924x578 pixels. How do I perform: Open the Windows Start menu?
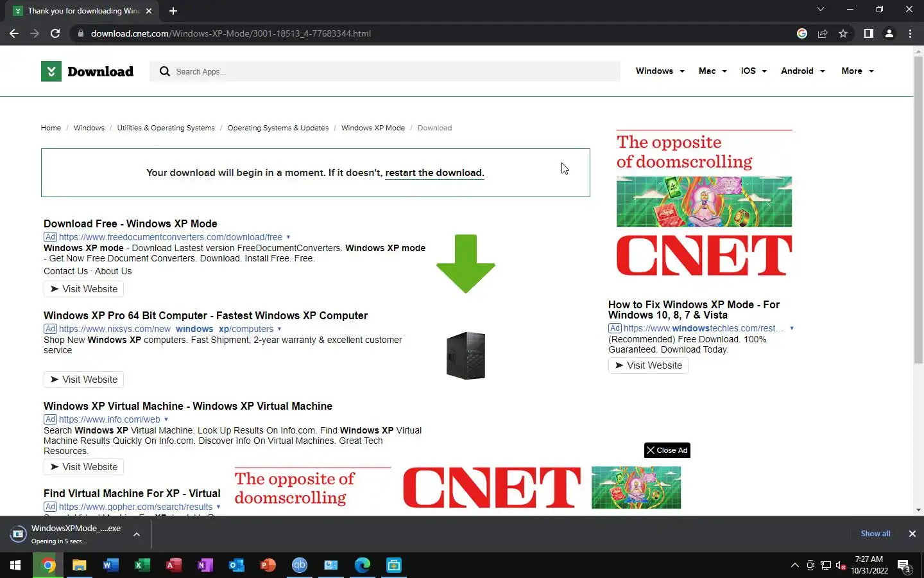15,565
